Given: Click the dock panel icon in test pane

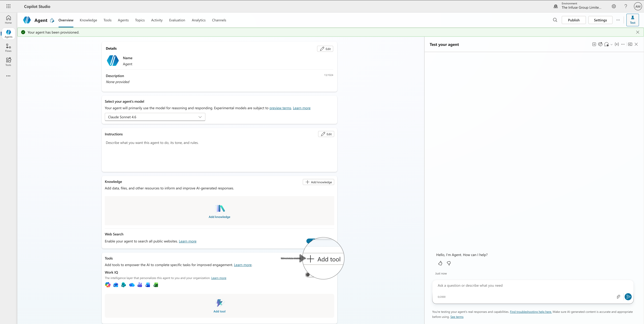Looking at the screenshot, I should tap(630, 44).
